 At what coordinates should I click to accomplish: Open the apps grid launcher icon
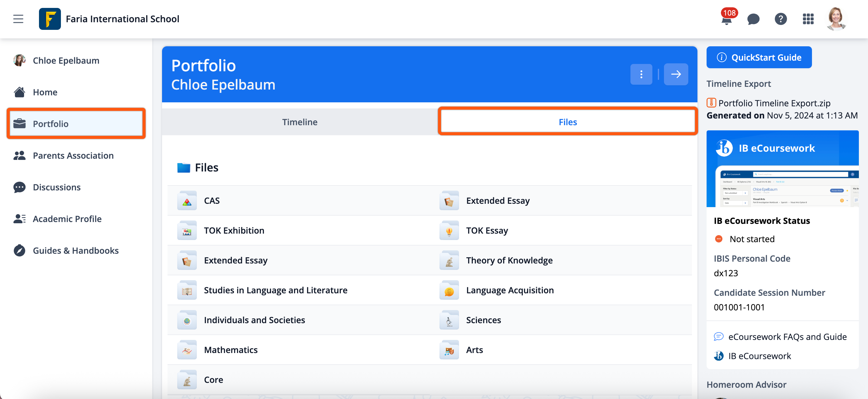coord(808,19)
